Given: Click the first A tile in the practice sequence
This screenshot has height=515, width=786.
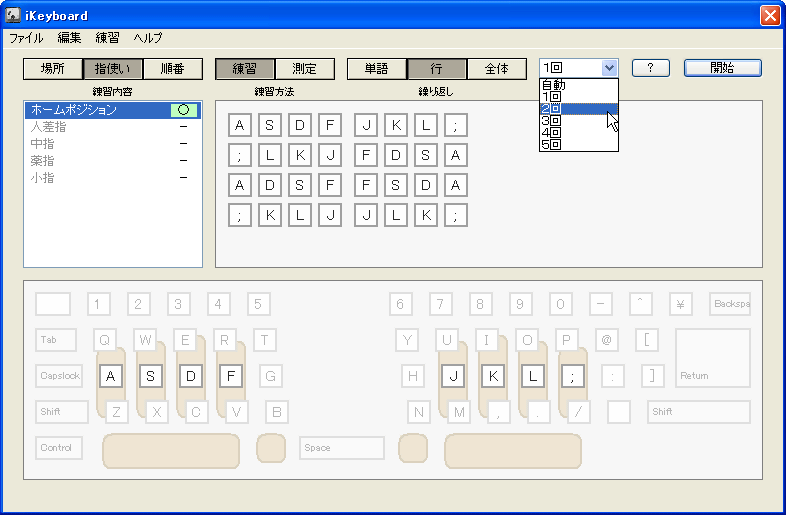Looking at the screenshot, I should (x=240, y=125).
